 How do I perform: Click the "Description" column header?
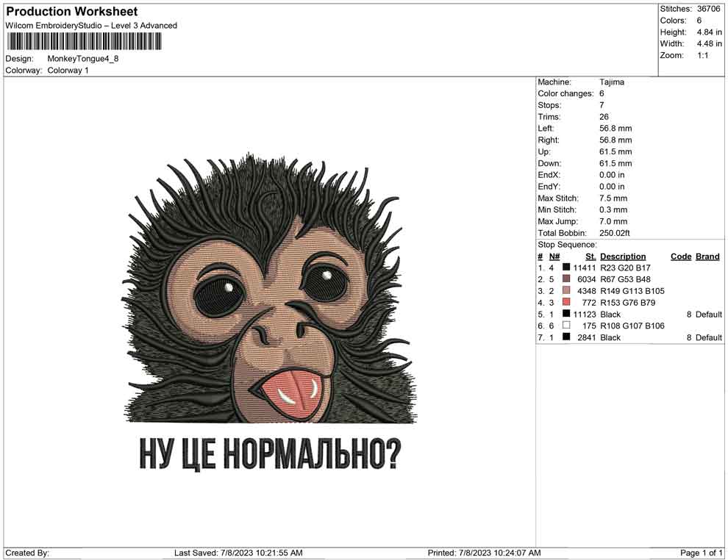[623, 256]
